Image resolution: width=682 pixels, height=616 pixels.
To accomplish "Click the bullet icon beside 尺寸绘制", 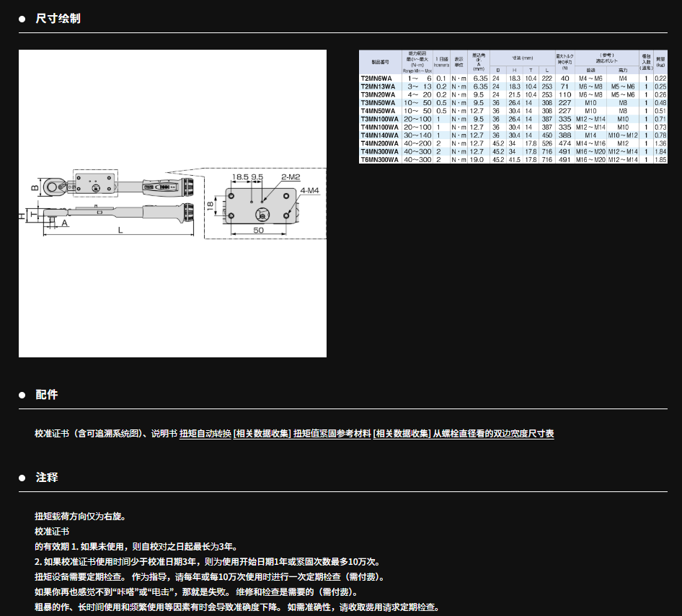I will [x=22, y=18].
